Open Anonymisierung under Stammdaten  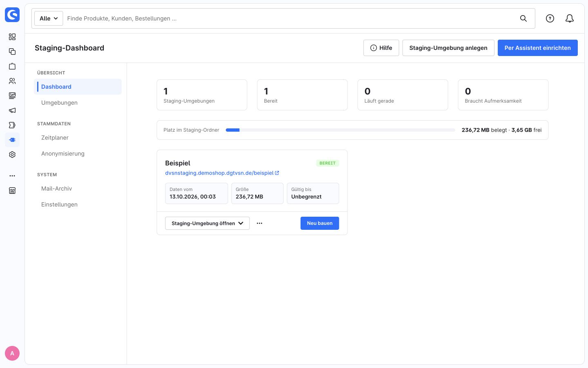78,154
